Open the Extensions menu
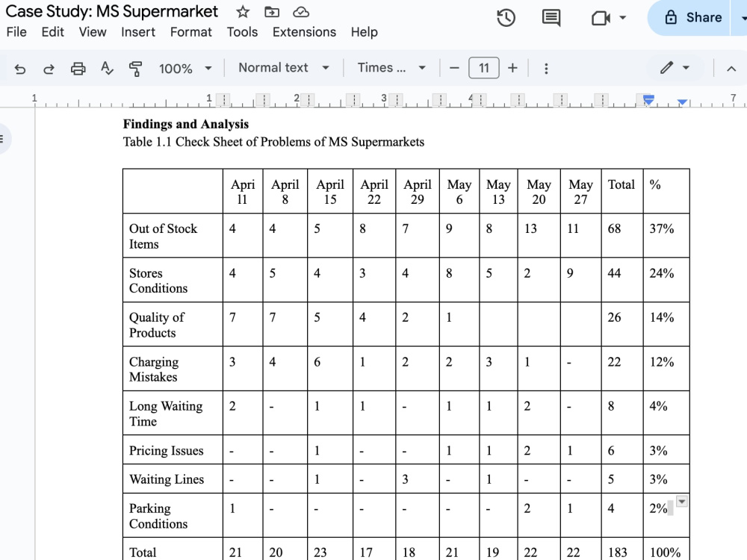This screenshot has height=560, width=747. [305, 32]
